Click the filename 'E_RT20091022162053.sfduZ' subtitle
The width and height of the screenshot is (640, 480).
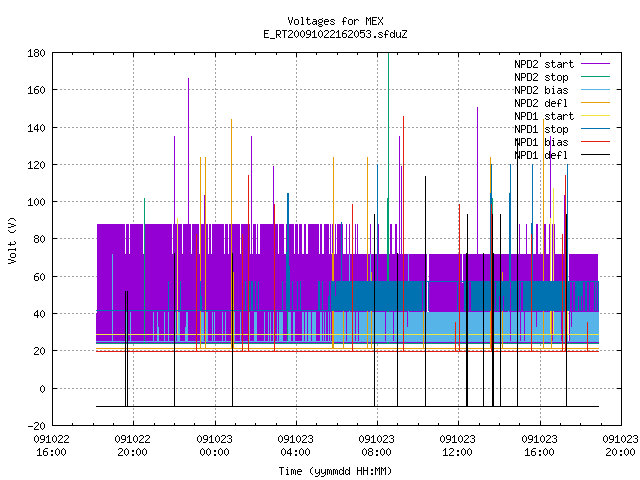335,34
